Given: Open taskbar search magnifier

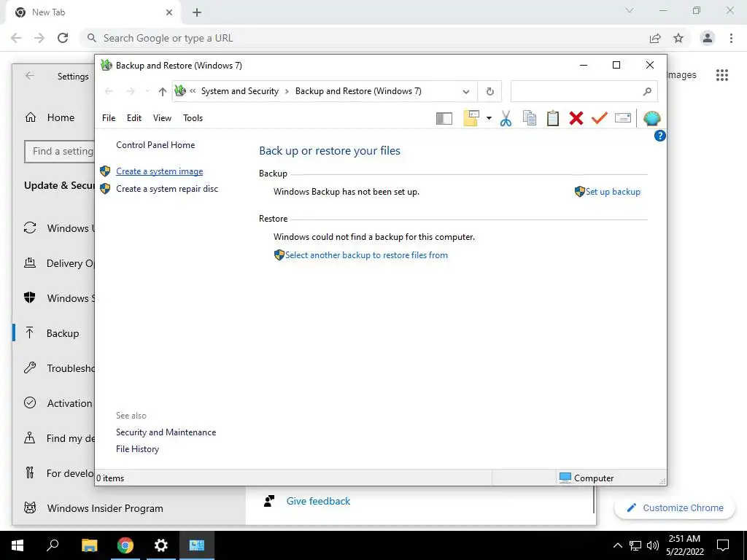Looking at the screenshot, I should tap(53, 545).
